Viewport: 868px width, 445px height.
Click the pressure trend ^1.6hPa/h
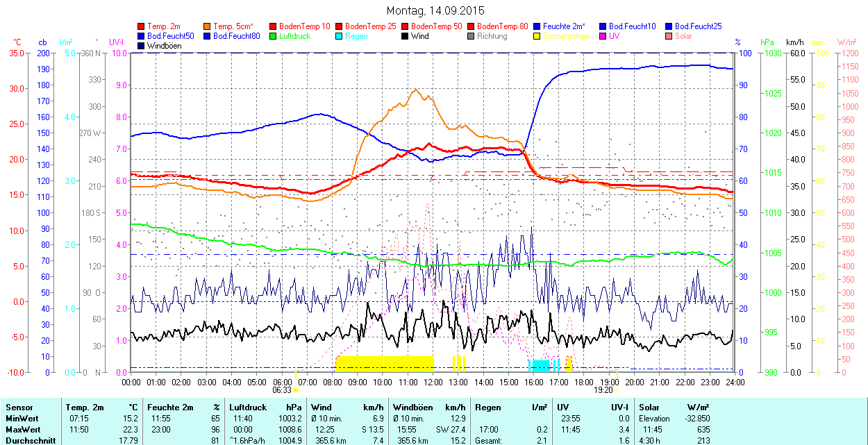248,441
